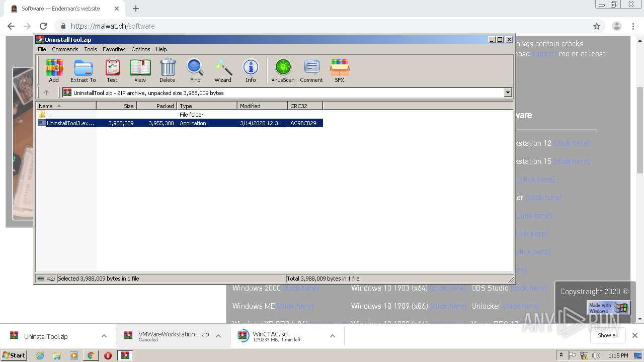644x362 pixels.
Task: Reload the malwat.ch page
Action: pyautogui.click(x=43, y=26)
